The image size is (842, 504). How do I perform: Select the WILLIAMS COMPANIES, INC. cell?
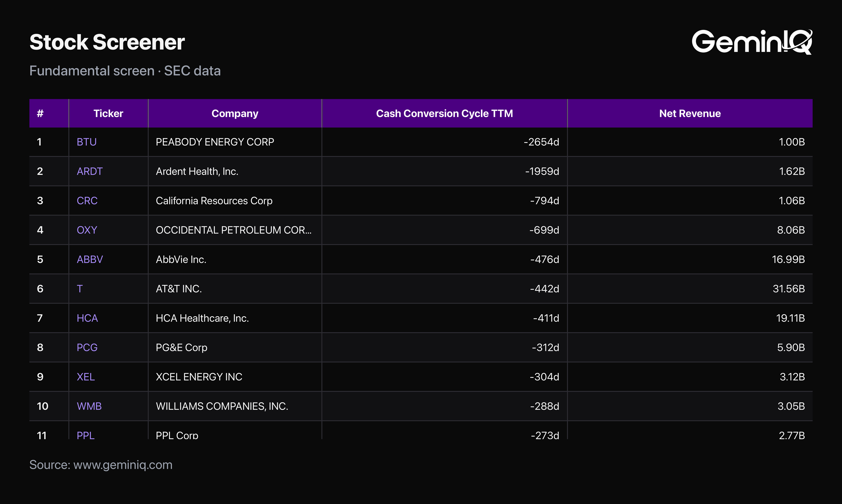pos(235,406)
